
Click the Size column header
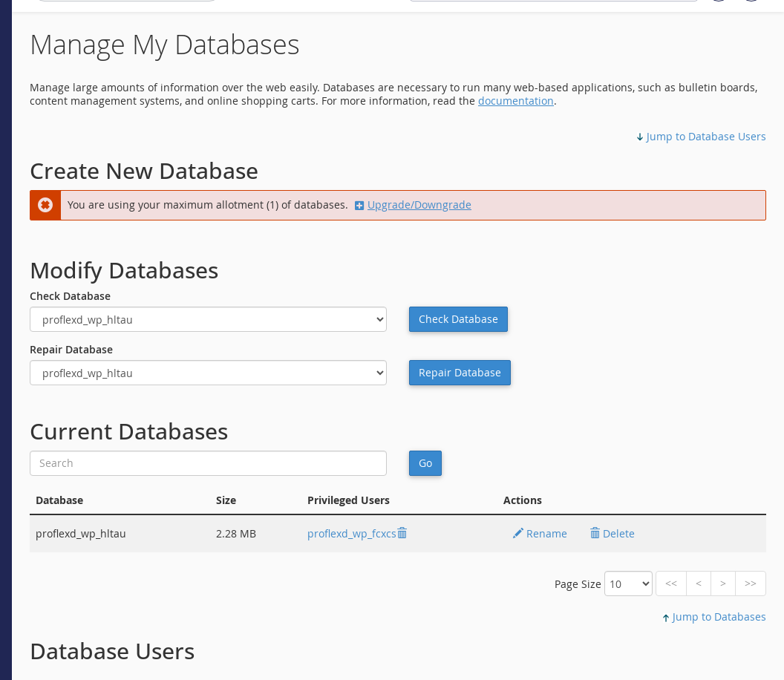(x=226, y=500)
